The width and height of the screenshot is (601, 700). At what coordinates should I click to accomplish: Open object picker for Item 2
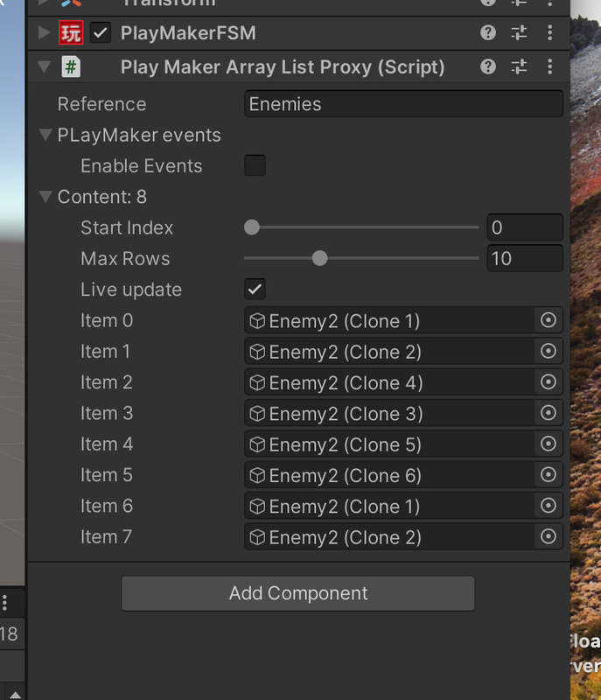[x=549, y=381]
